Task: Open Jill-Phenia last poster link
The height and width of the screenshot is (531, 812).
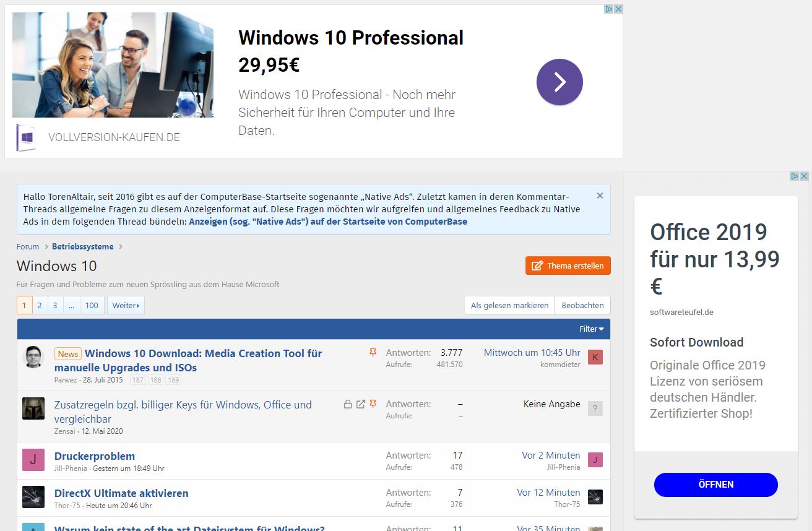Action: click(x=564, y=467)
